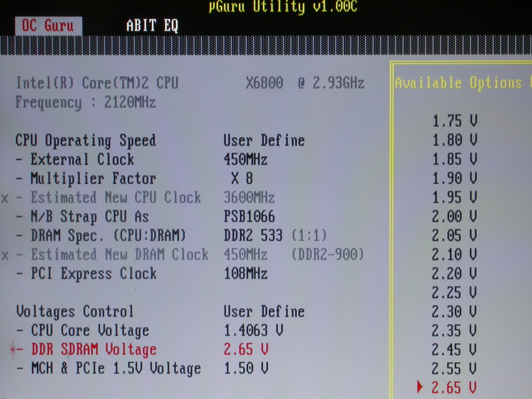Screen dimensions: 532x399
Task: Switch to the OC Guru tab
Action: (48, 26)
